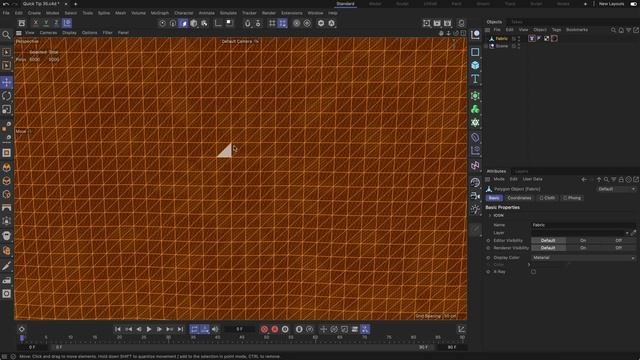Image resolution: width=640 pixels, height=360 pixels.
Task: Click the New Layouts button
Action: coord(611,4)
